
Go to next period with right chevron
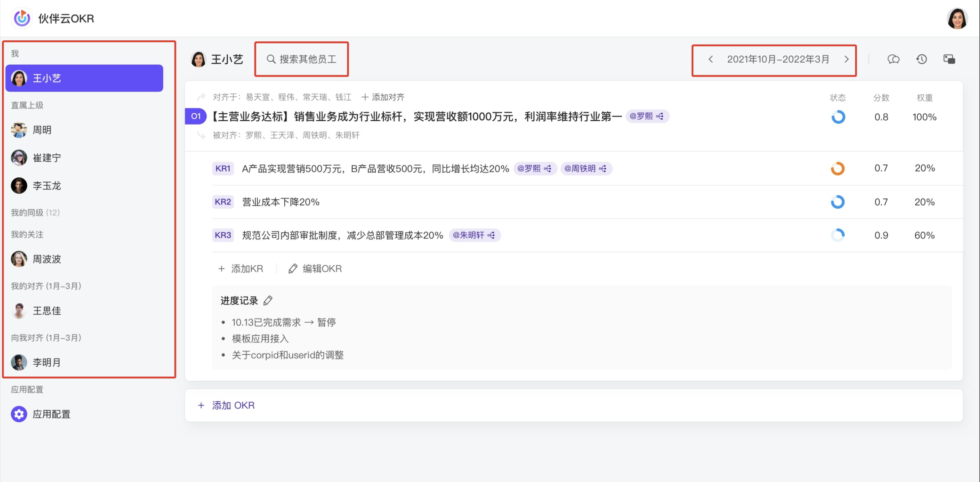tap(846, 59)
